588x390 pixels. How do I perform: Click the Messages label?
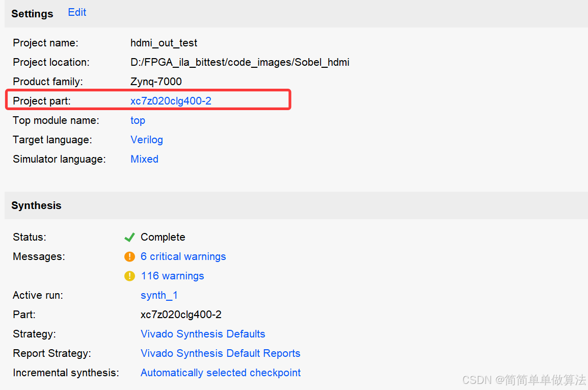(x=39, y=256)
